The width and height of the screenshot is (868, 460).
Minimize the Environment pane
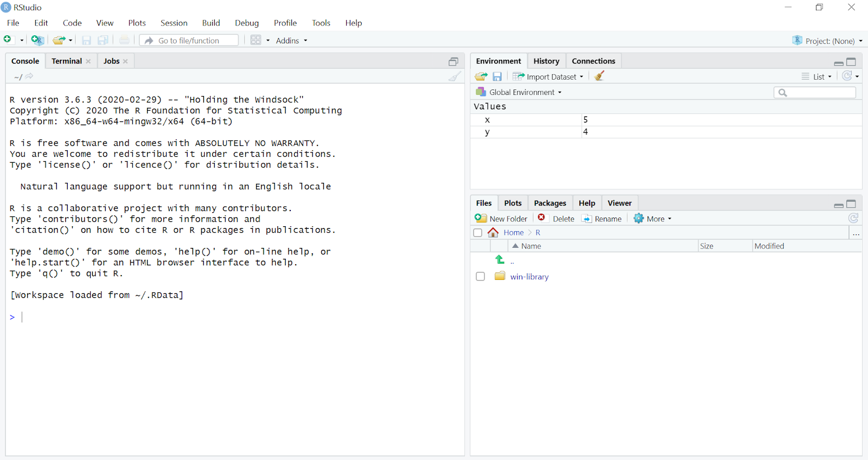[839, 63]
